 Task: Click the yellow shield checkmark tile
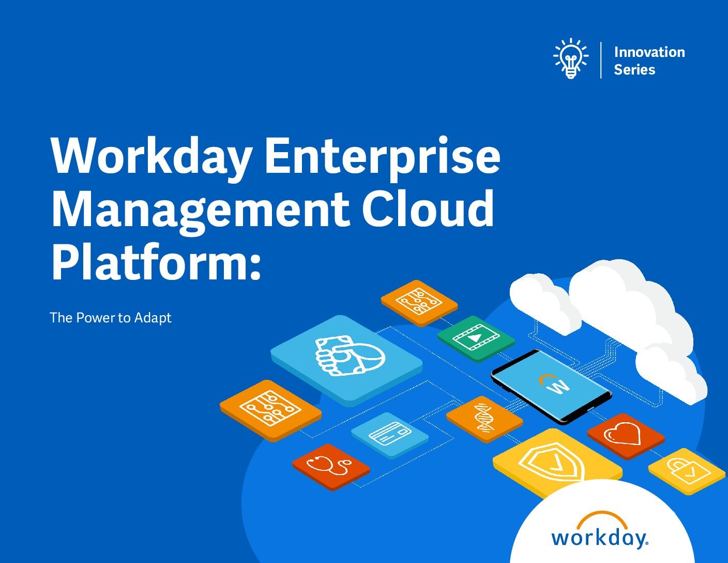[556, 461]
